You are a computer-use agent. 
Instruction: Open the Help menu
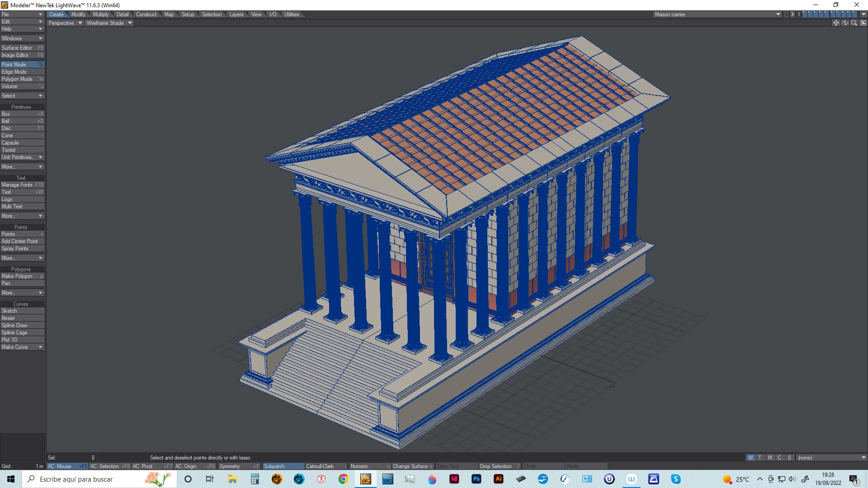click(x=22, y=29)
